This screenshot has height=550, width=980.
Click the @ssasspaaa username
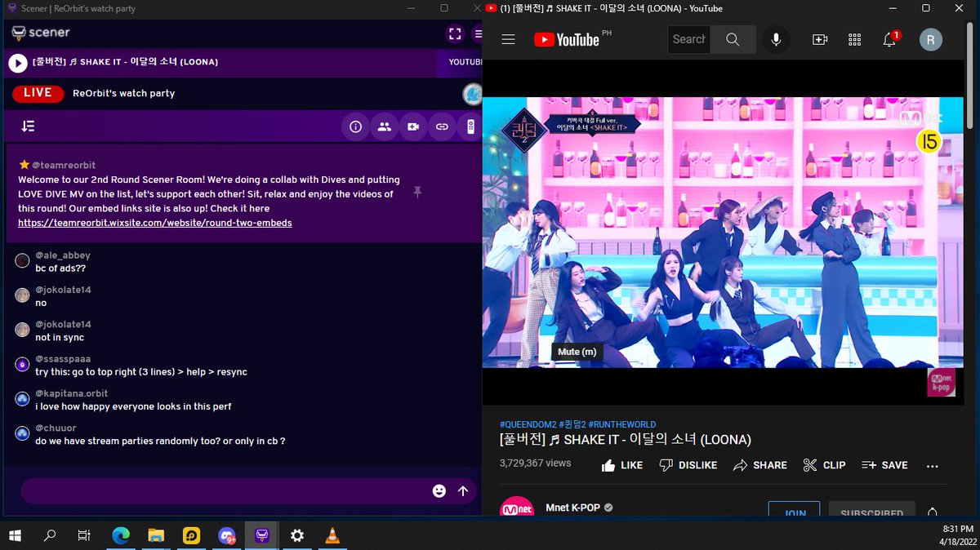pos(63,359)
